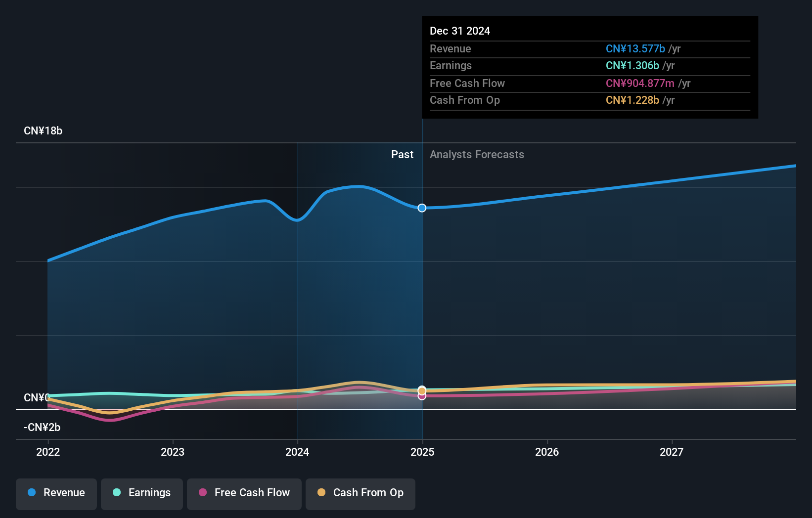Click the -CN¥2b y-axis label
Screen dimensions: 812x518
[x=42, y=428]
